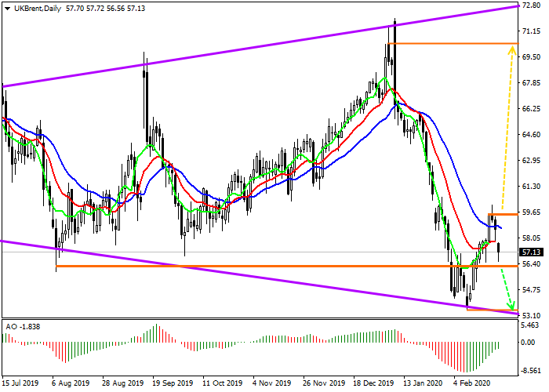Image resolution: width=549 pixels, height=392 pixels.
Task: Click the 64.60 price axis label
Action: [x=533, y=135]
